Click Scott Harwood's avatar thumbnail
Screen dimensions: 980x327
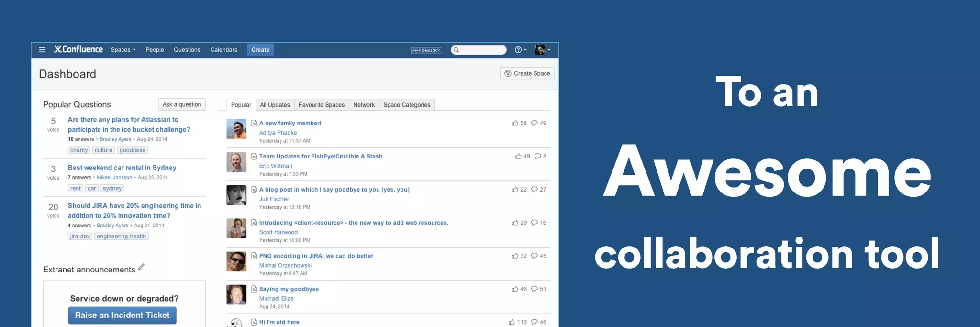point(236,228)
